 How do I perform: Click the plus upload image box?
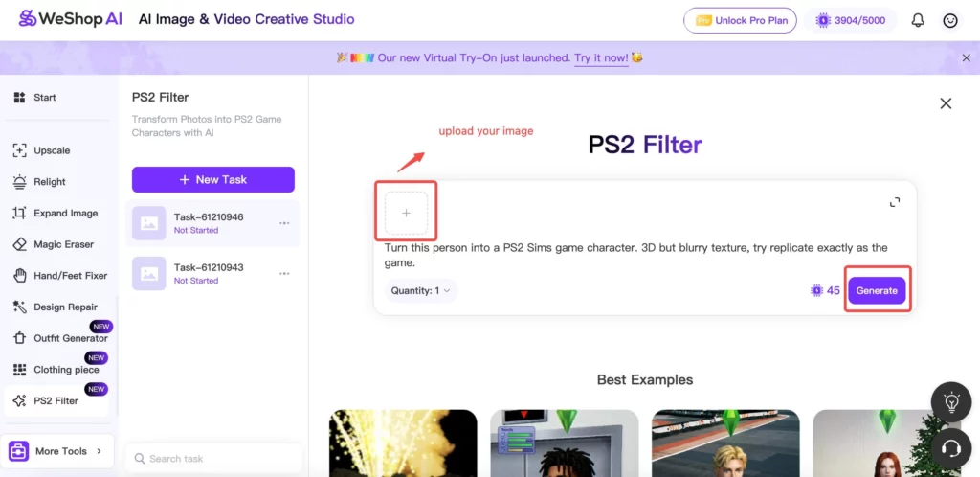pos(406,214)
